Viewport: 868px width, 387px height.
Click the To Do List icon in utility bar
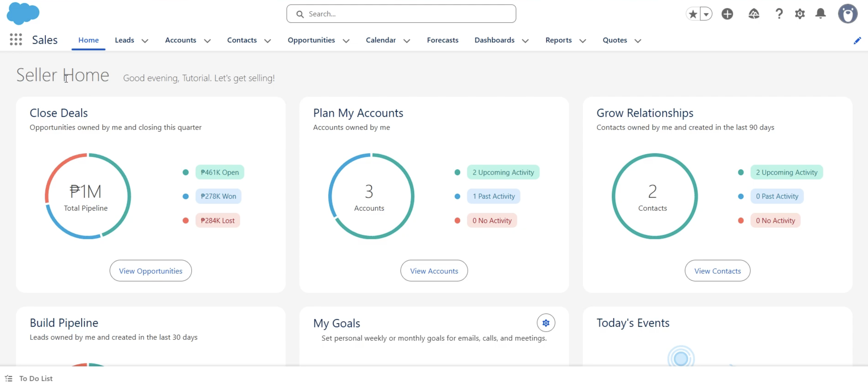click(9, 378)
